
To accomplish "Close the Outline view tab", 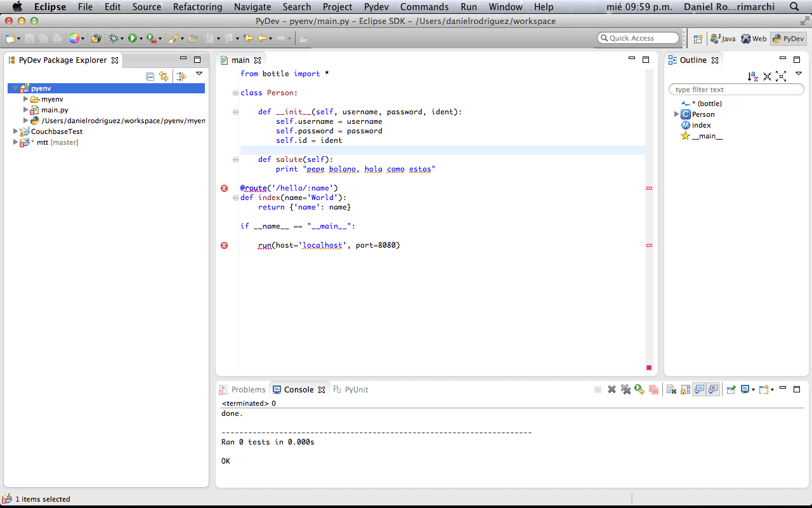I will (715, 60).
